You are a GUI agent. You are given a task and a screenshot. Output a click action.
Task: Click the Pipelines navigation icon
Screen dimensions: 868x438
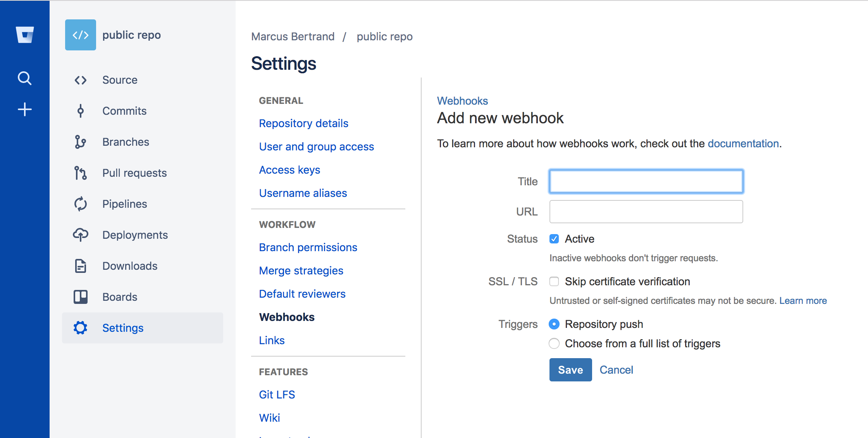[x=81, y=204]
